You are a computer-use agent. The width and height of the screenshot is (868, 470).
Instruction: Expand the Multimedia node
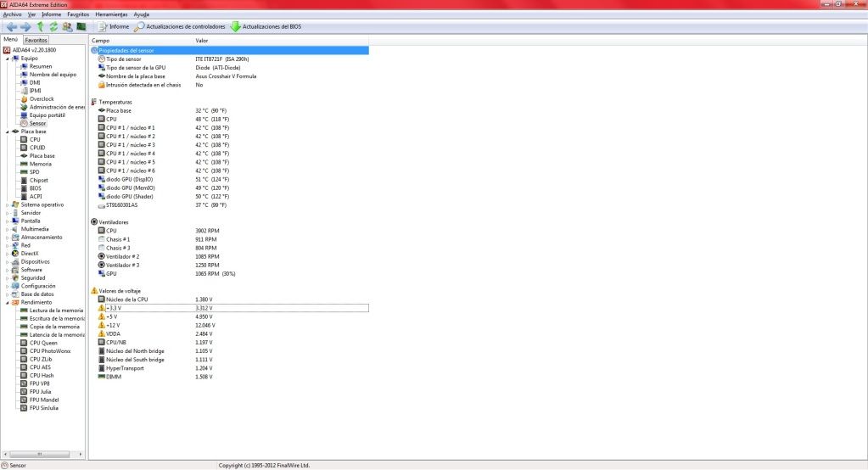point(7,229)
